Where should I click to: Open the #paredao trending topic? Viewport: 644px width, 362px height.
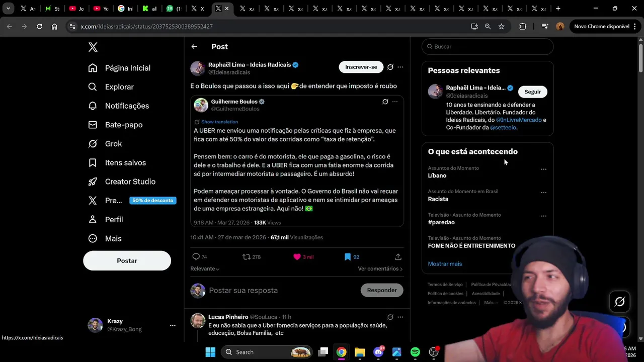pyautogui.click(x=441, y=222)
